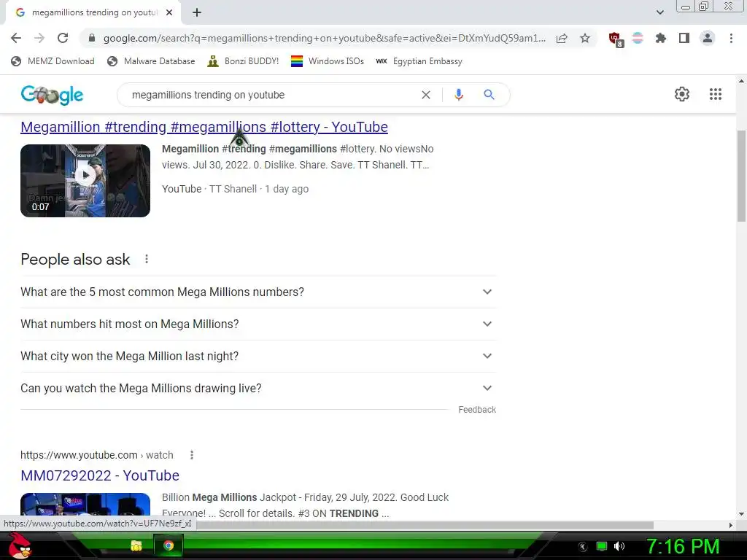The image size is (747, 560).
Task: Open file explorer taskbar icon
Action: point(136,545)
